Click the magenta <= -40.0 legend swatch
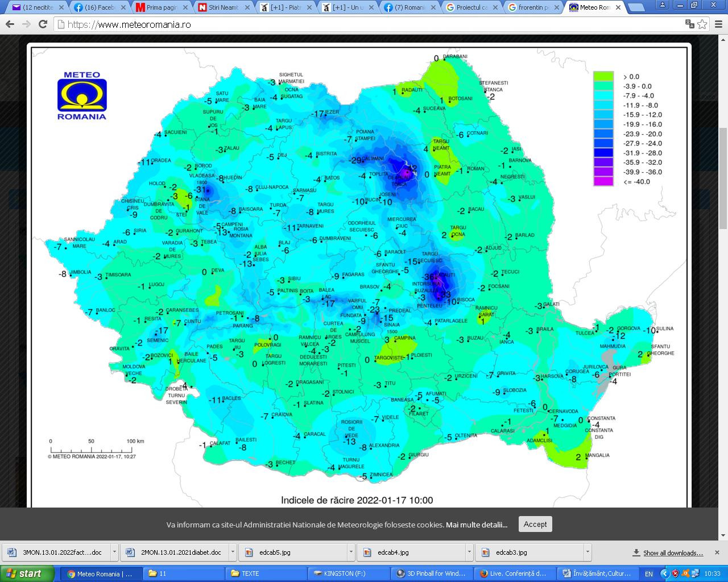Screen dimensions: 728x582 click(x=603, y=182)
